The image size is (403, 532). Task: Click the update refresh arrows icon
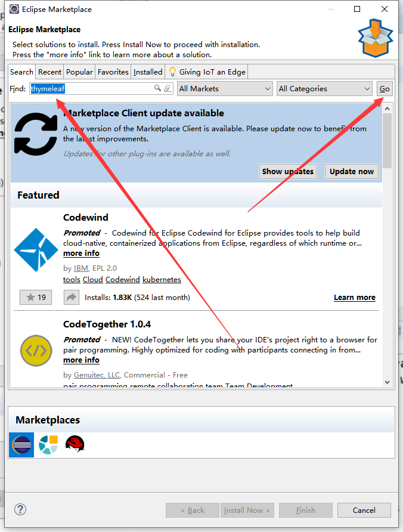click(36, 134)
